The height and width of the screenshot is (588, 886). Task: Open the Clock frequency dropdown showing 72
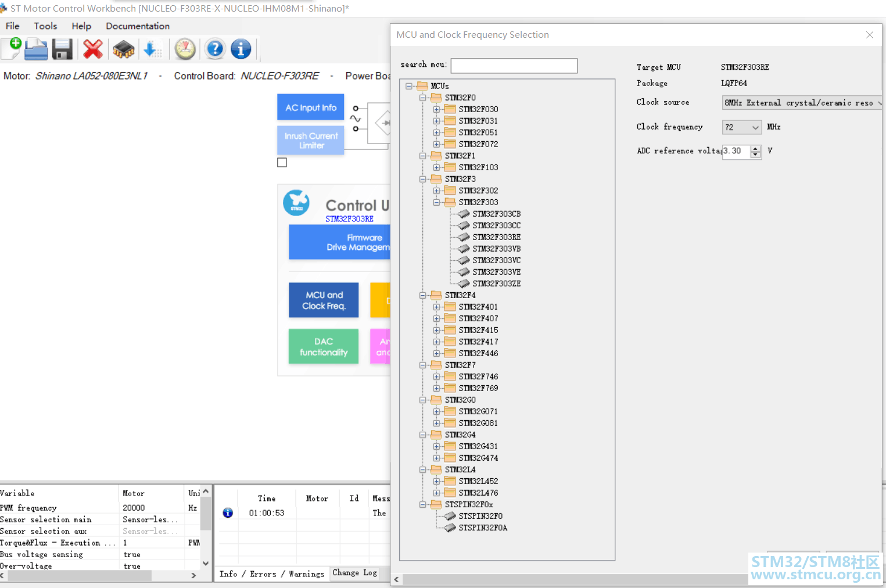(x=742, y=127)
